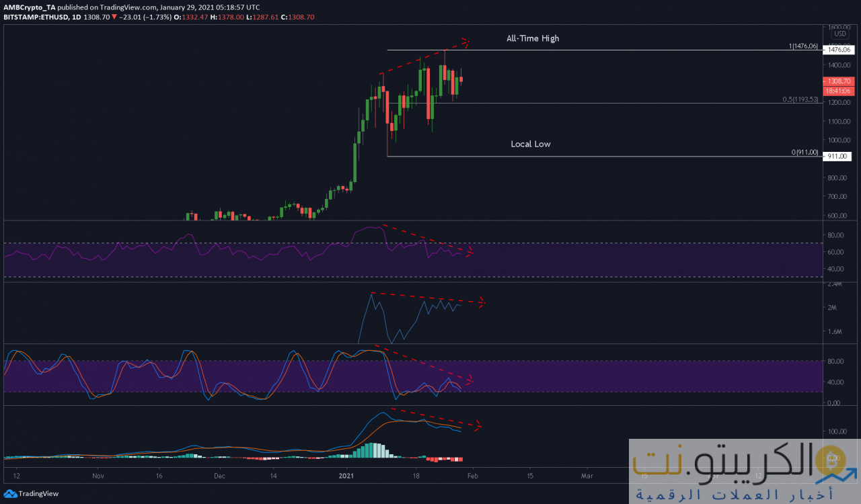Image resolution: width=861 pixels, height=504 pixels.
Task: Click the 1476.06 price axis label
Action: (839, 50)
